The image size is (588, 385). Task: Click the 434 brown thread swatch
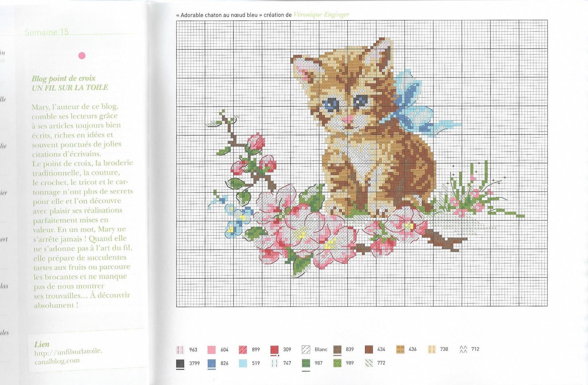click(x=369, y=350)
